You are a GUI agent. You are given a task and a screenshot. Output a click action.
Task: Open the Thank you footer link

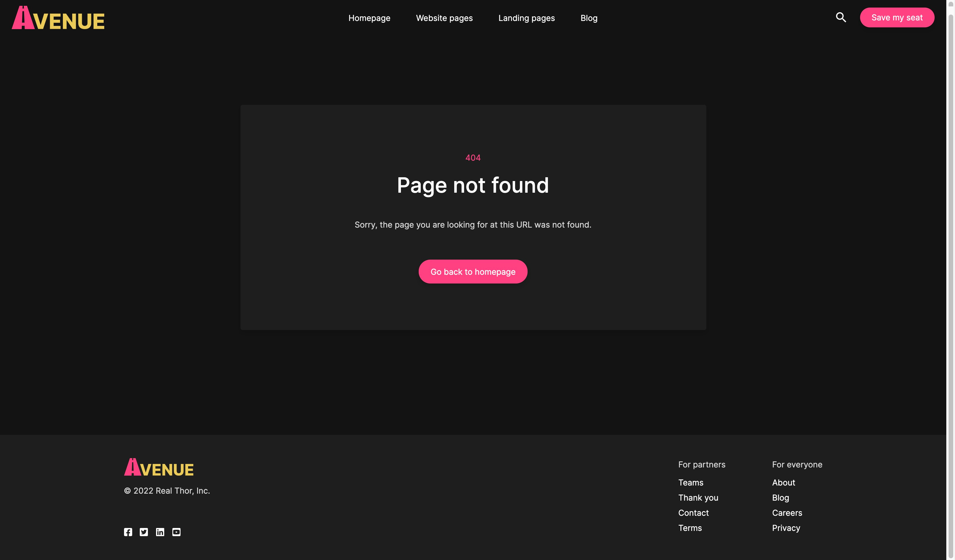point(698,497)
